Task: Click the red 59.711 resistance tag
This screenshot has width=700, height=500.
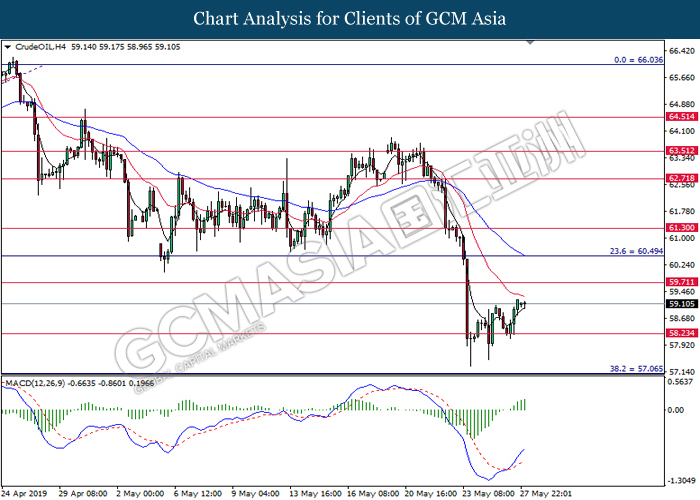Action: click(x=679, y=283)
